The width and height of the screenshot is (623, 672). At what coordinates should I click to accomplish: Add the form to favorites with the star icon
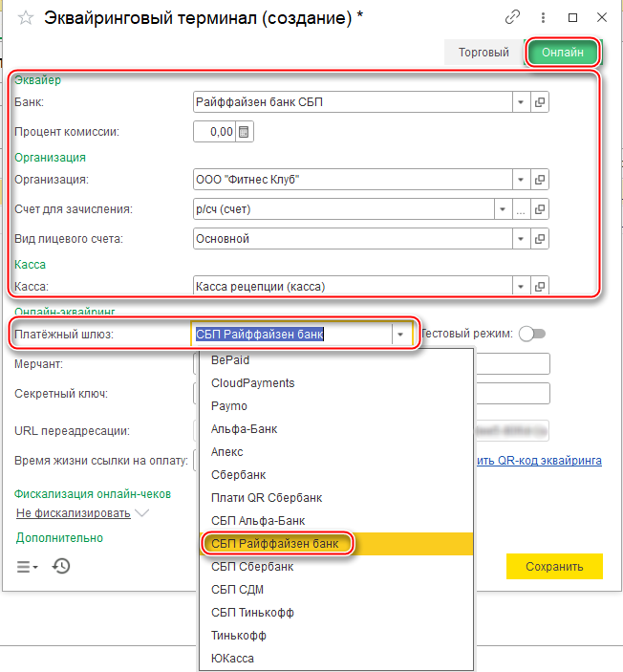(x=26, y=18)
